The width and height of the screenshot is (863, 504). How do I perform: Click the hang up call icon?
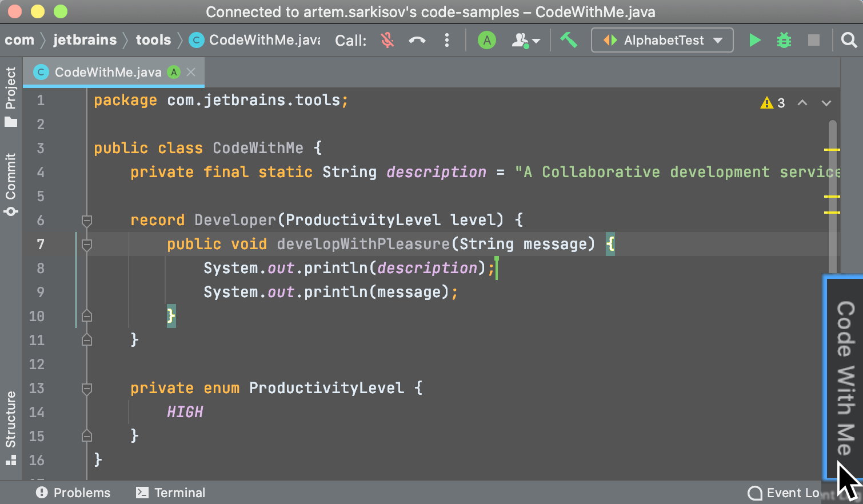[417, 40]
